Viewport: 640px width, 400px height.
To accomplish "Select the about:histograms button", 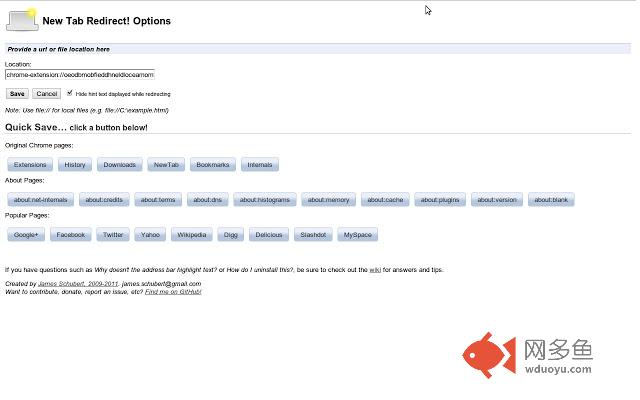I will click(x=265, y=200).
